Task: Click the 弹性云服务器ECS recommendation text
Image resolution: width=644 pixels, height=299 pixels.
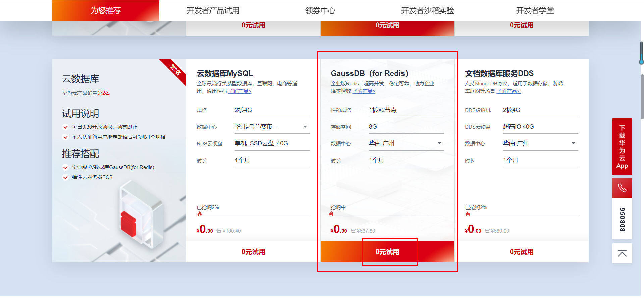Action: pyautogui.click(x=92, y=177)
